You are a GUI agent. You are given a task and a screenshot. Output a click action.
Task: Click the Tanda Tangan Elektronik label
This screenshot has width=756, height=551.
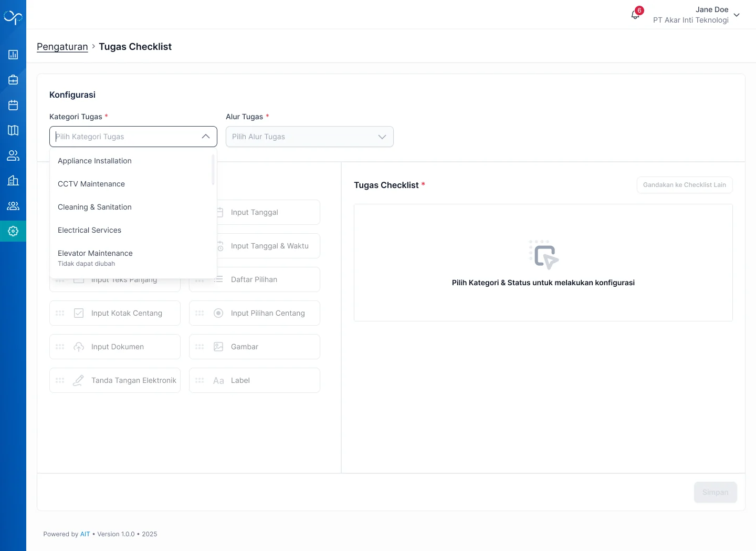click(x=134, y=380)
